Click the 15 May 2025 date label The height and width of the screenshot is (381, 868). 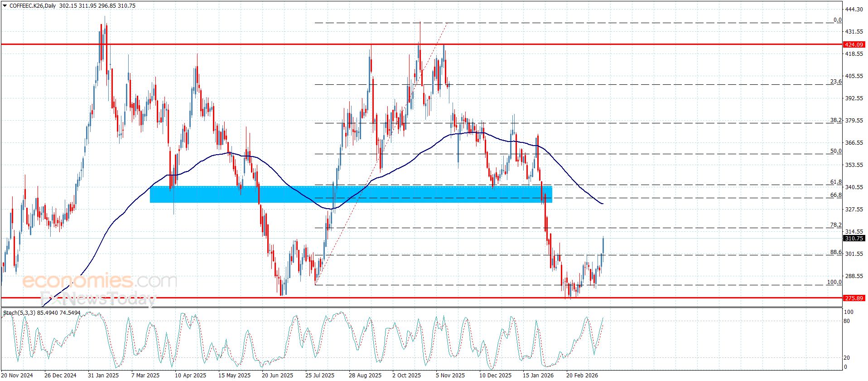tap(234, 376)
